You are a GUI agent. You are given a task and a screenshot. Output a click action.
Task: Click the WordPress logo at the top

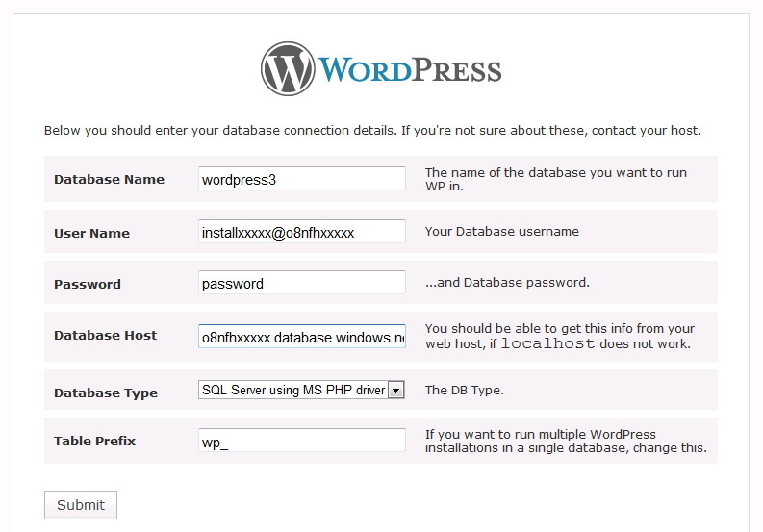(x=381, y=68)
